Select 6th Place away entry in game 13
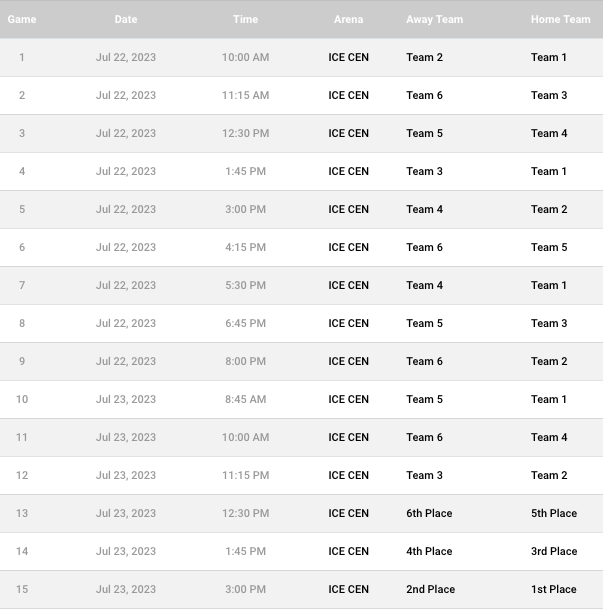 click(x=429, y=513)
